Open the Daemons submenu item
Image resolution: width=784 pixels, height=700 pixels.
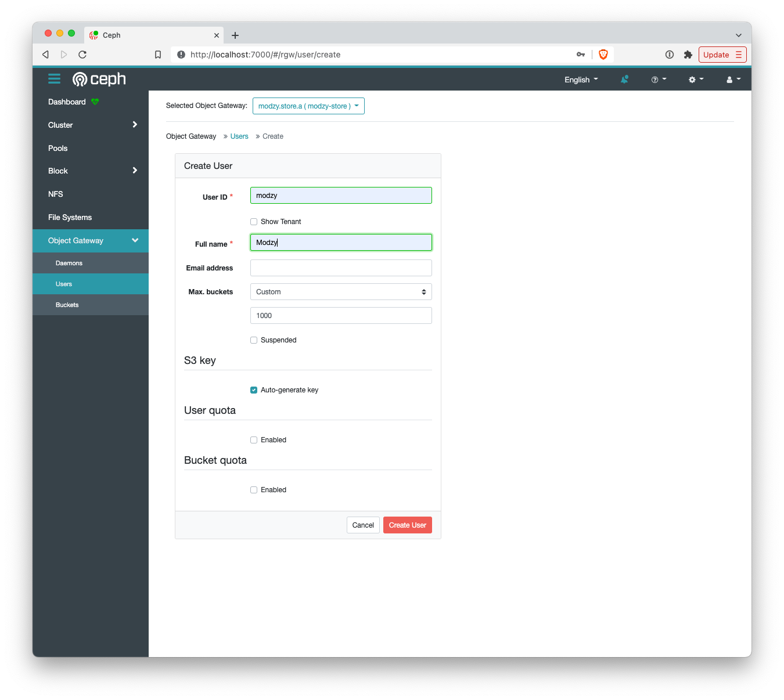point(91,263)
